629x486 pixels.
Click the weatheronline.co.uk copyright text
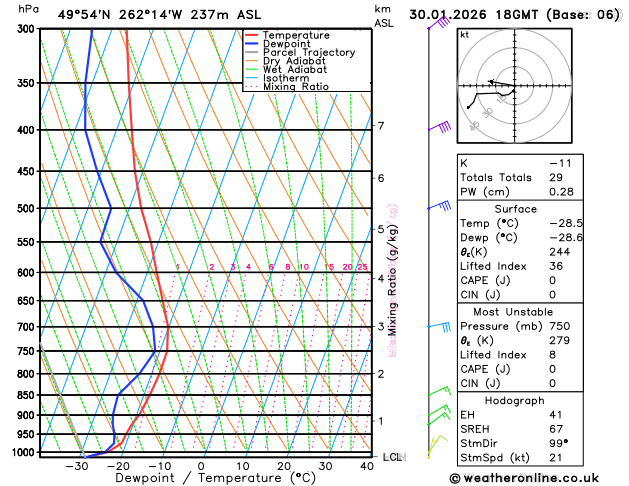coord(524,478)
